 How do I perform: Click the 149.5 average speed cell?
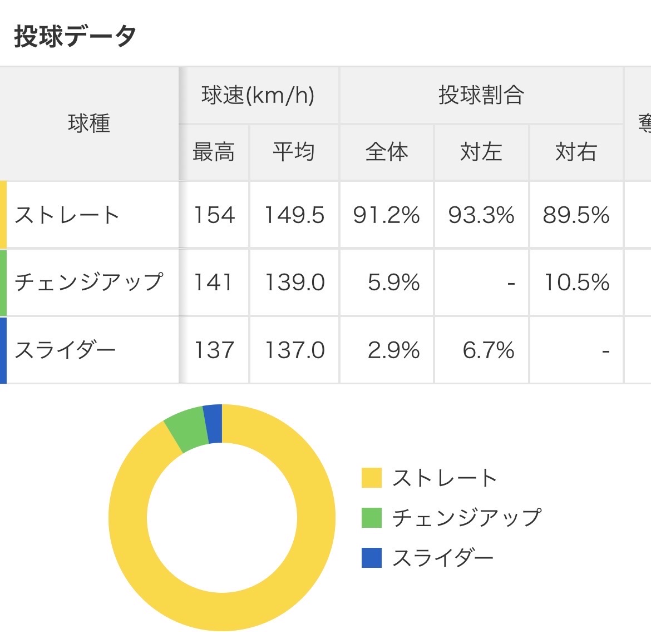(294, 215)
